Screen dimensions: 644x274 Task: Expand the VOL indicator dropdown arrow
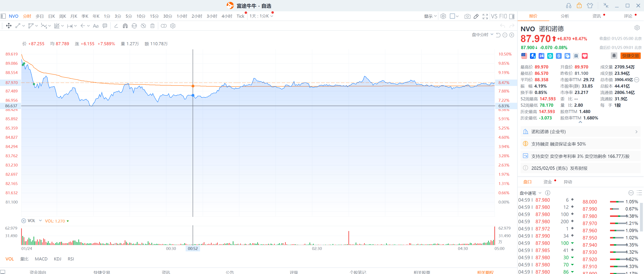click(40, 221)
